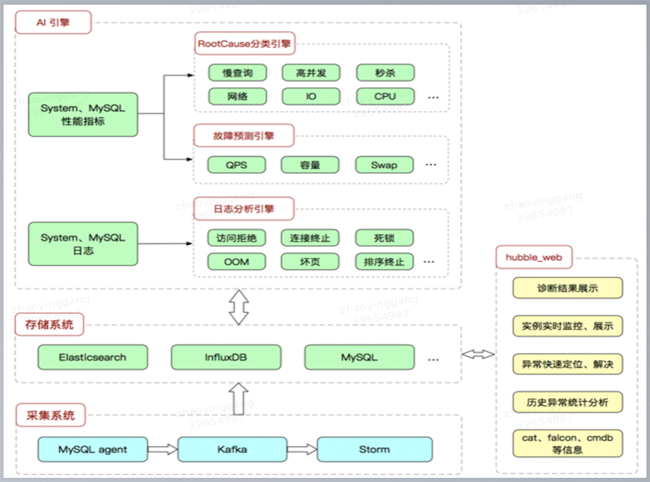
Task: Select the Storm node
Action: tap(375, 449)
